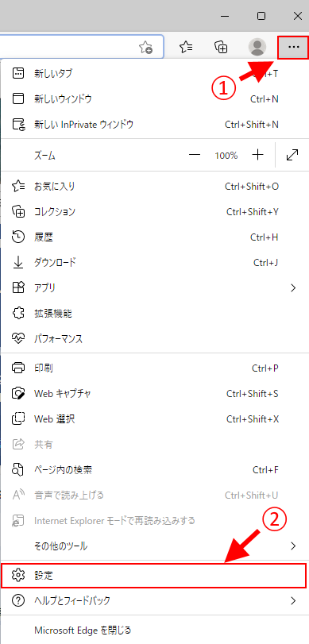Open ダウンロード from the menu

[x=154, y=263]
